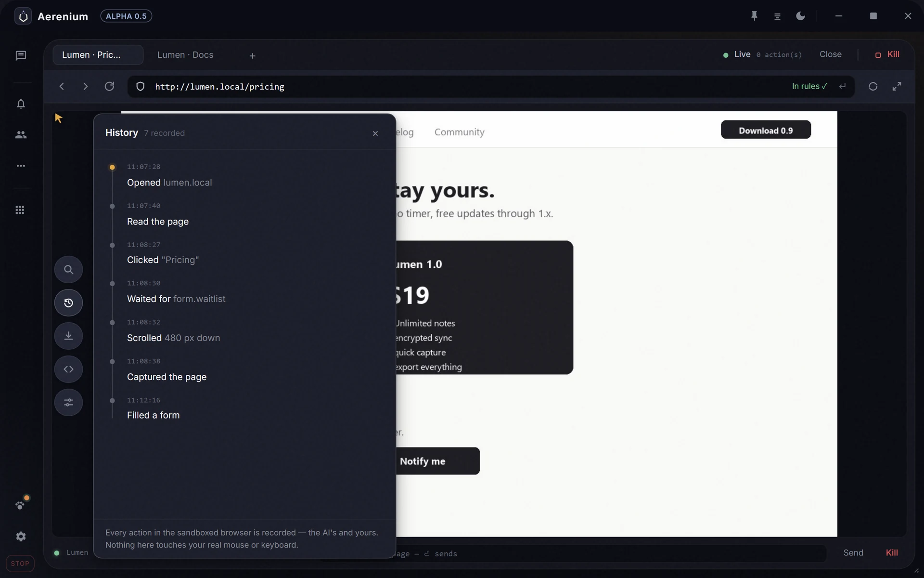Image resolution: width=924 pixels, height=578 pixels.
Task: Toggle the pin icon in title bar
Action: pyautogui.click(x=754, y=16)
